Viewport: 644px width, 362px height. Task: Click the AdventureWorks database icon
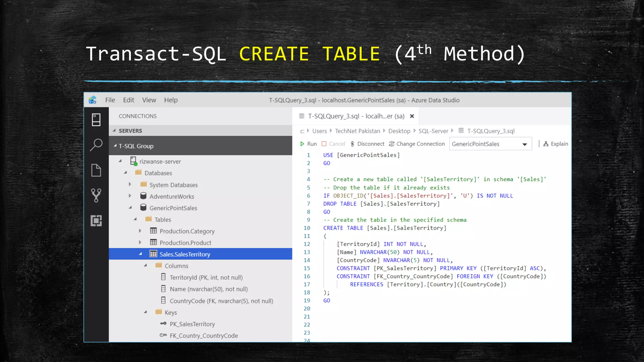point(143,196)
